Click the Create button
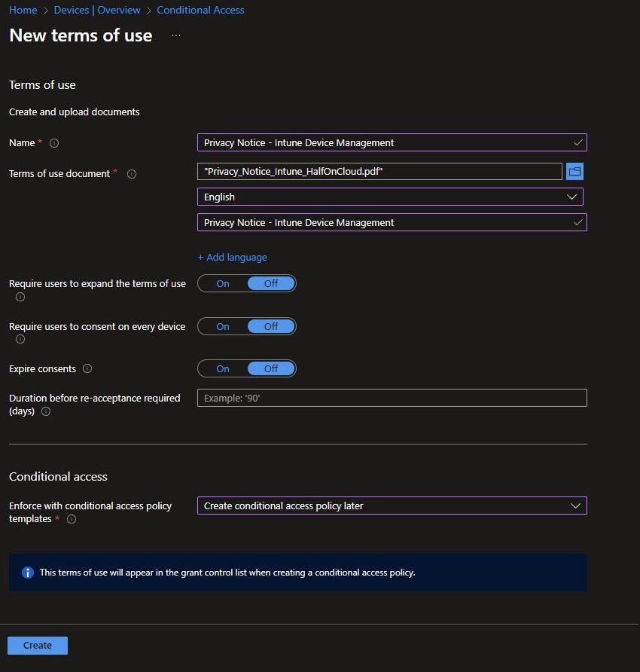 point(38,646)
